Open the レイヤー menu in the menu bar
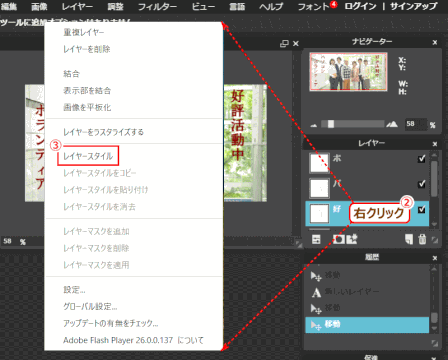Screen dimensions: 448x360 point(77,6)
